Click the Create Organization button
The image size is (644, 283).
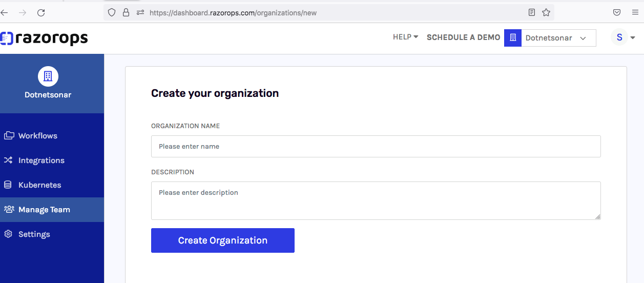[x=223, y=240]
